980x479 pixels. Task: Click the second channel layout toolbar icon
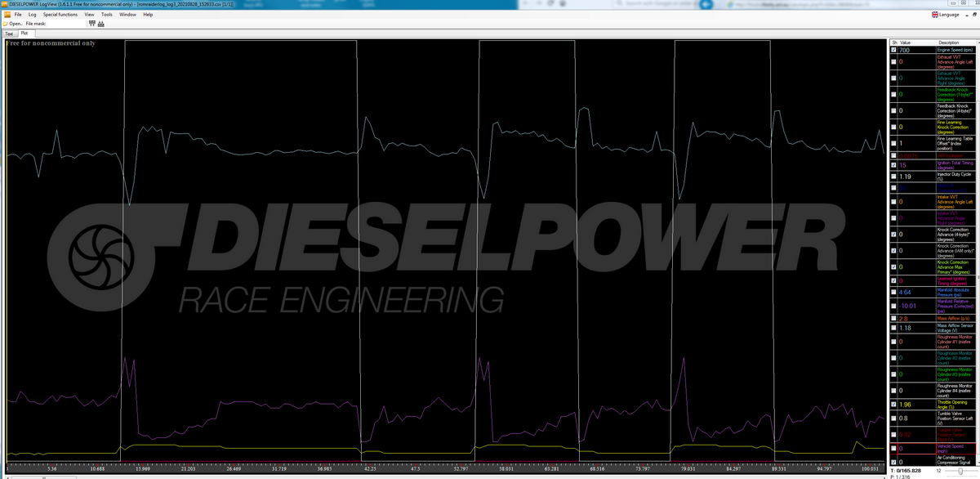point(102,24)
